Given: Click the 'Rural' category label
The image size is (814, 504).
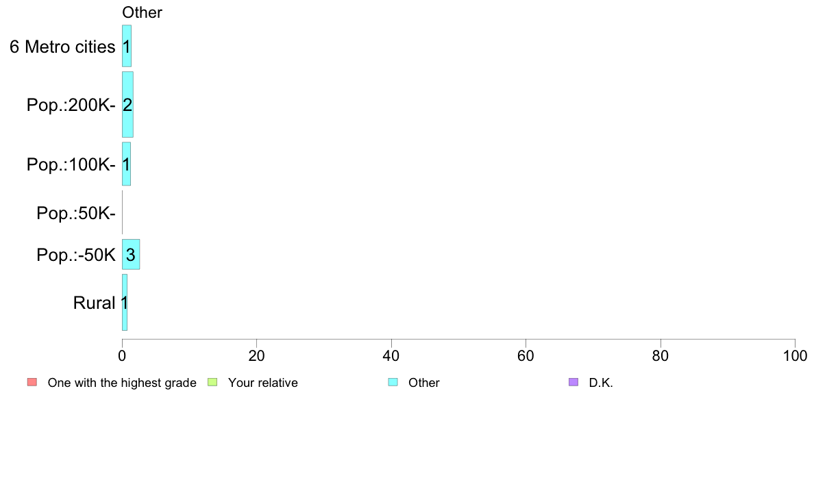Looking at the screenshot, I should click(94, 303).
